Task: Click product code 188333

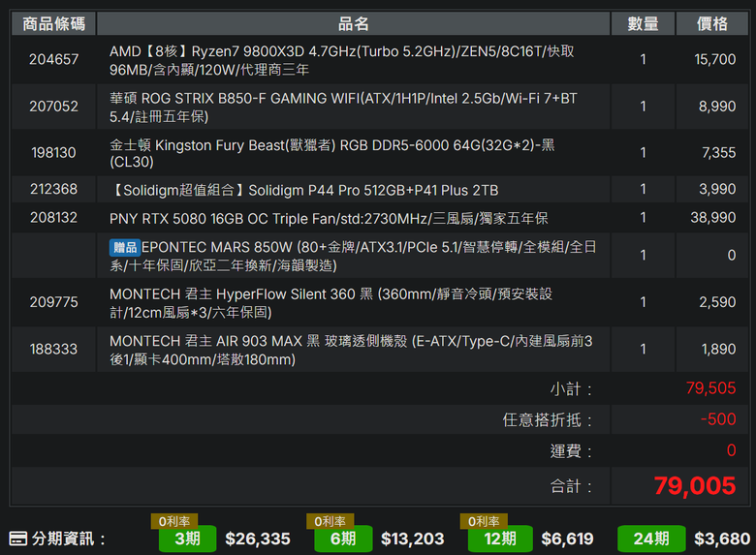Action: point(53,349)
